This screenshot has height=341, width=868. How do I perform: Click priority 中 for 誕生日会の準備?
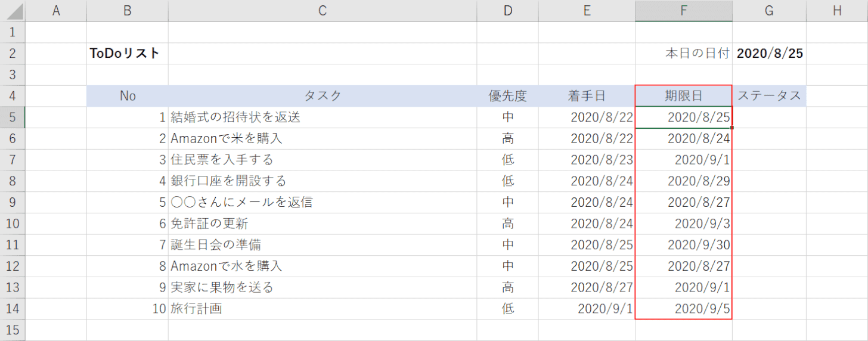coord(508,245)
